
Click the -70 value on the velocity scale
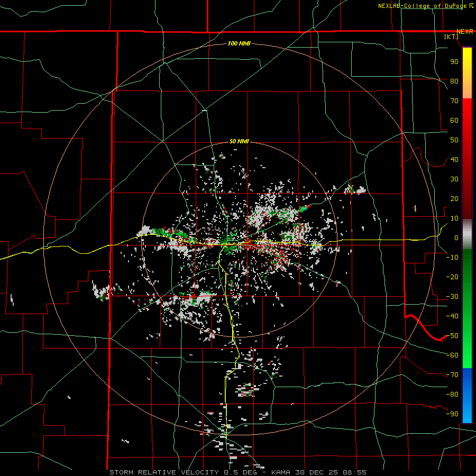[x=452, y=375]
